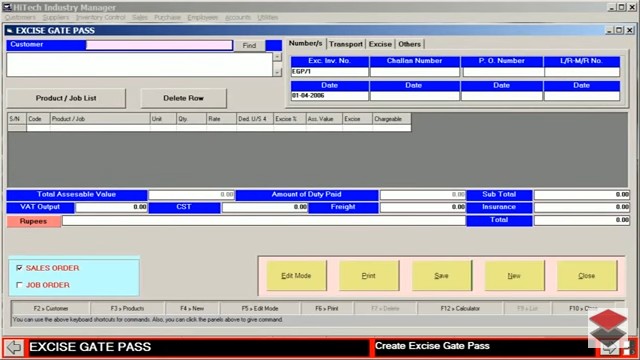Open the Accounts menu
Image resolution: width=640 pixels, height=360 pixels.
(238, 18)
